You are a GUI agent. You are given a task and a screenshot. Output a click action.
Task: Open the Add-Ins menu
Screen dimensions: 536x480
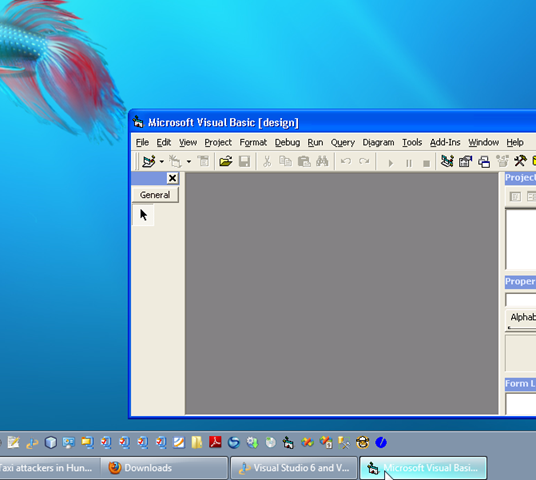point(445,142)
